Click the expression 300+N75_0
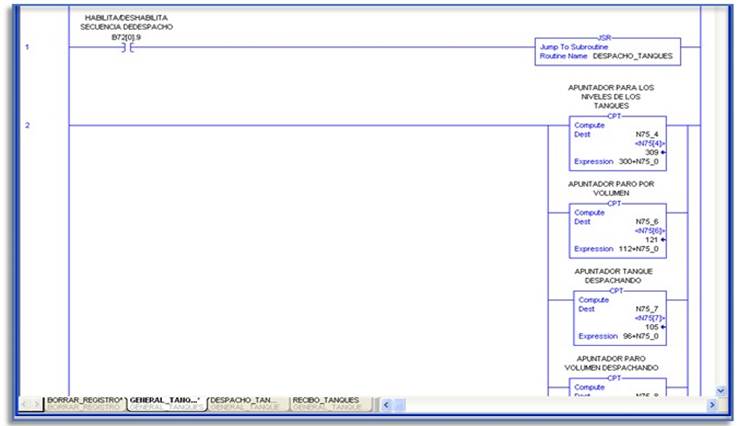 pos(639,161)
